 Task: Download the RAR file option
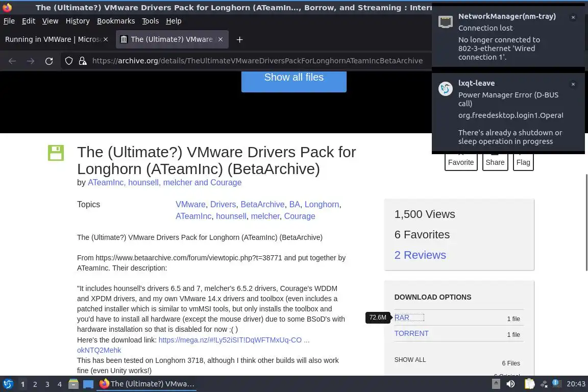(402, 317)
